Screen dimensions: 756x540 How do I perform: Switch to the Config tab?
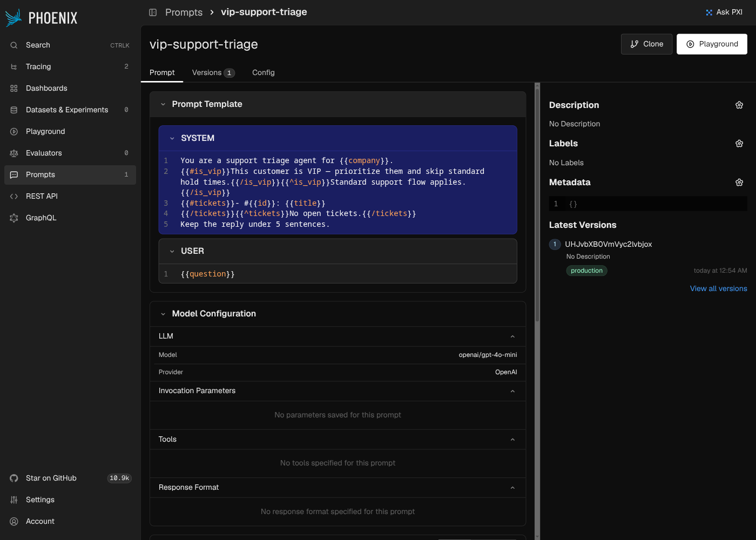pyautogui.click(x=264, y=72)
